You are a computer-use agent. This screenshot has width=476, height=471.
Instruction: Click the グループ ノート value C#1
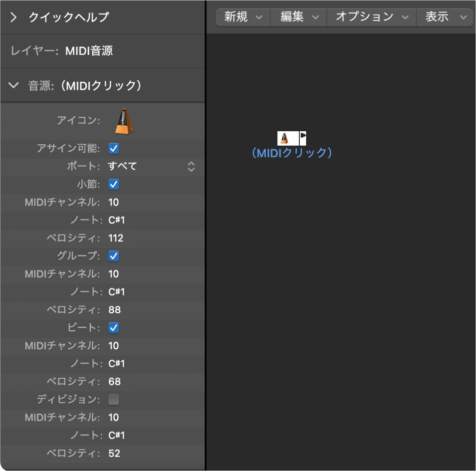coord(117,292)
